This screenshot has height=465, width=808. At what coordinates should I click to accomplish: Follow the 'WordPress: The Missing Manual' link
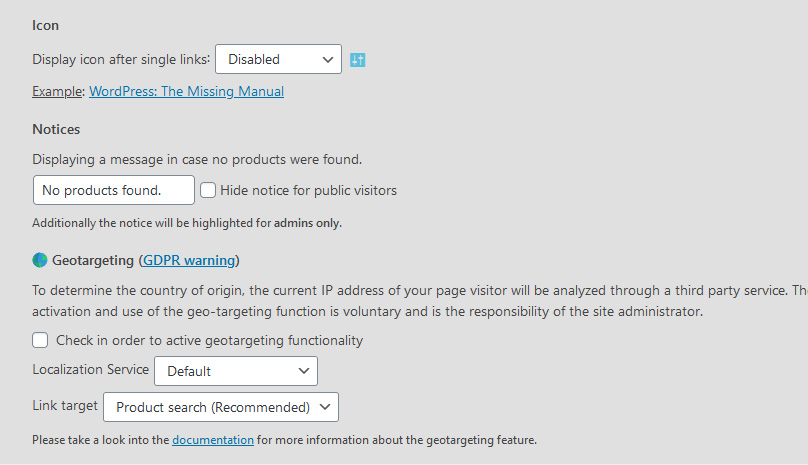pos(186,91)
